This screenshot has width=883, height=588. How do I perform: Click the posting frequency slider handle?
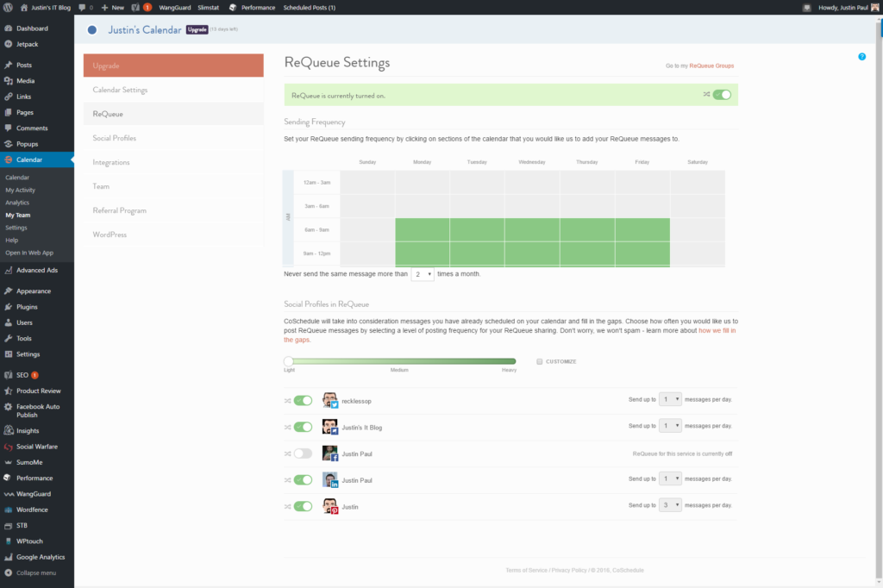point(288,361)
